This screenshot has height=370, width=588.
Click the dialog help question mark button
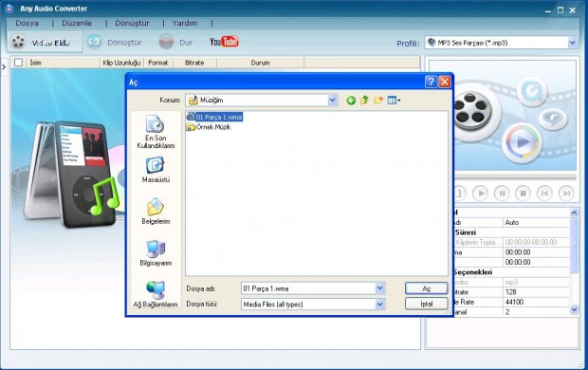(x=431, y=82)
